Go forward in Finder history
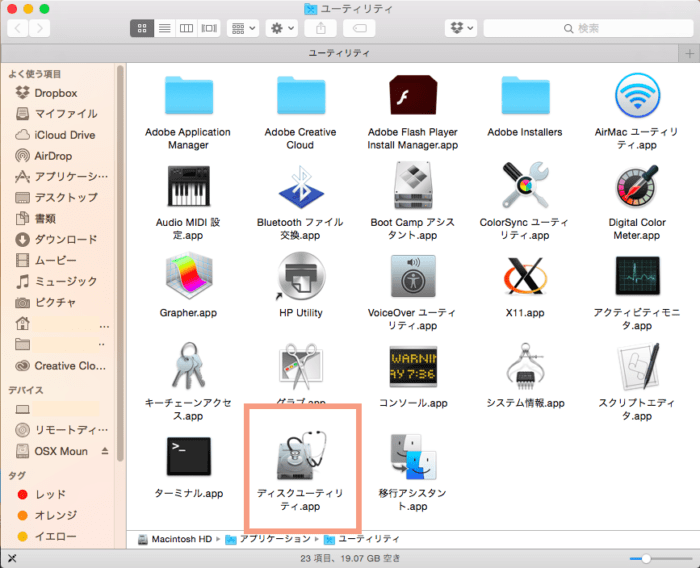The height and width of the screenshot is (568, 700). (40, 29)
